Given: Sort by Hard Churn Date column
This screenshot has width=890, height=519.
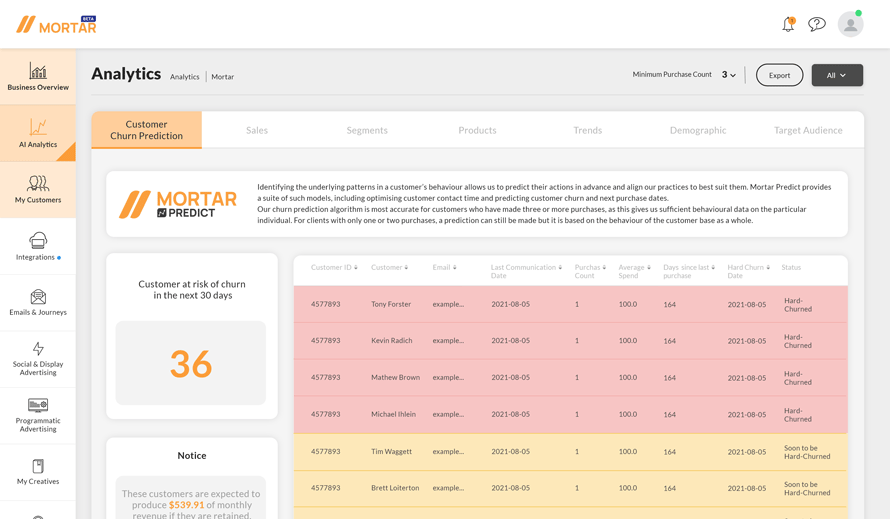Looking at the screenshot, I should [x=748, y=271].
